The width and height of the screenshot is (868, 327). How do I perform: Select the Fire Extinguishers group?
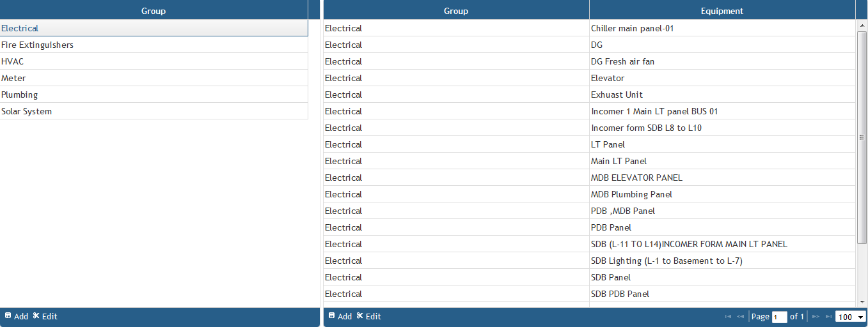coord(154,45)
